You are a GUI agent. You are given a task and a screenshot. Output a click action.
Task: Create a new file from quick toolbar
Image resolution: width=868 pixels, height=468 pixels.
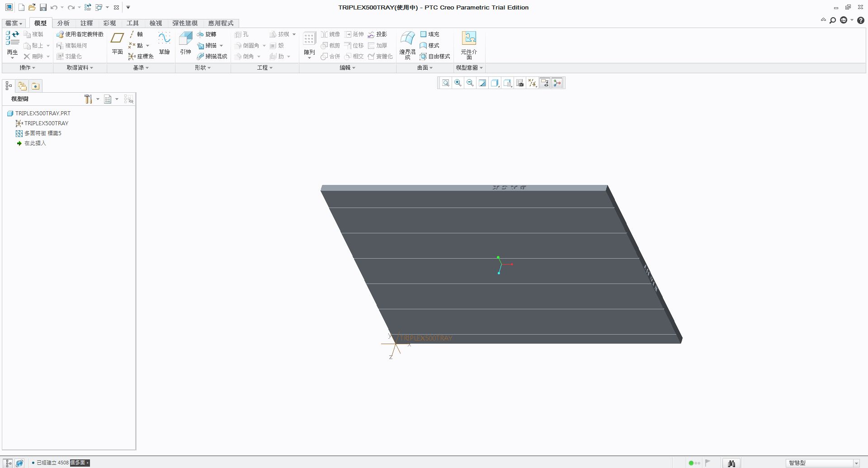[x=21, y=7]
